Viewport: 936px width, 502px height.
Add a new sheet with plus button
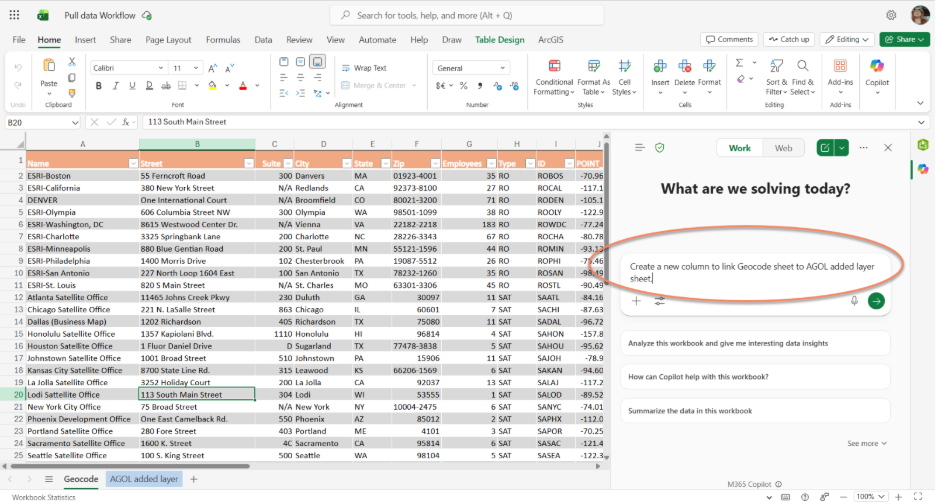coord(193,479)
